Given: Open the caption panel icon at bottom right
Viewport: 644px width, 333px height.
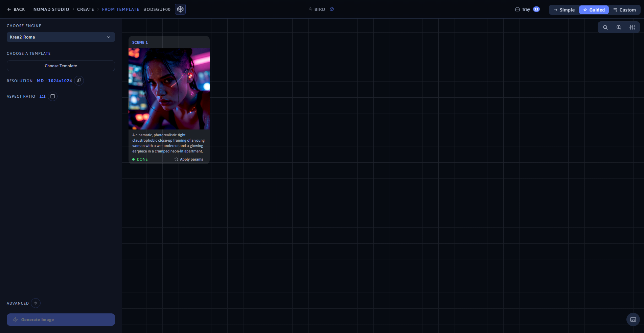Looking at the screenshot, I should pos(633,319).
